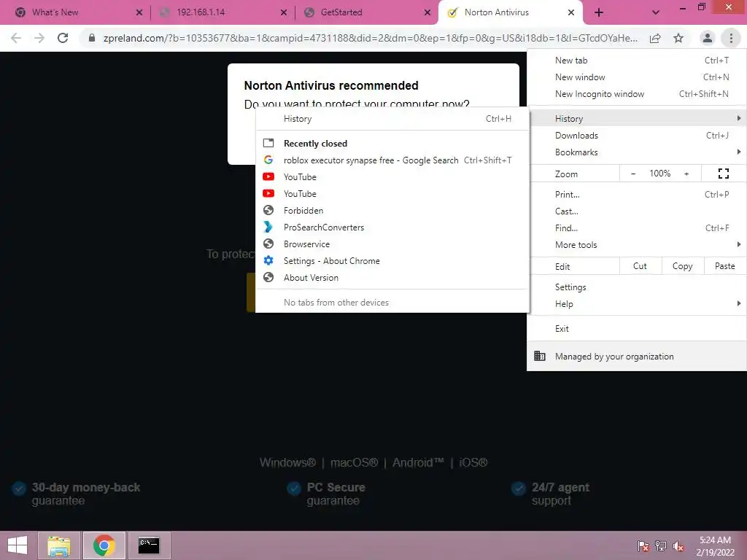
Task: Close the Norton Antivirus tab
Action: pyautogui.click(x=570, y=13)
